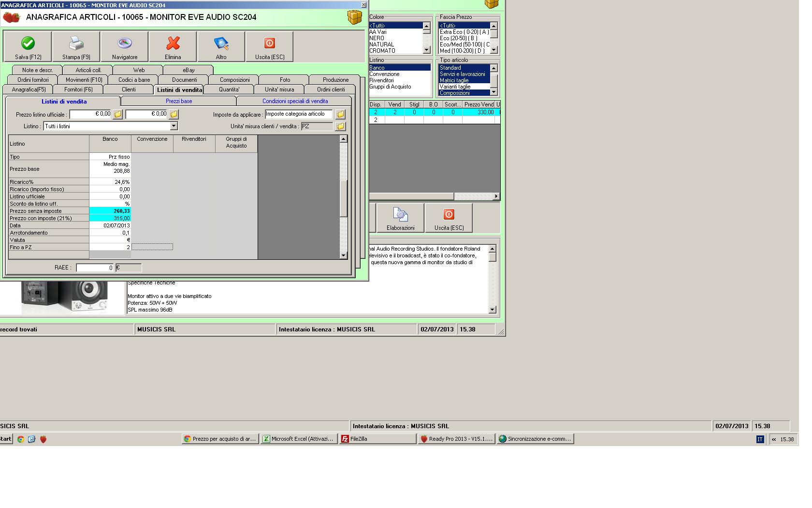Open the Clienti tab

coord(129,90)
